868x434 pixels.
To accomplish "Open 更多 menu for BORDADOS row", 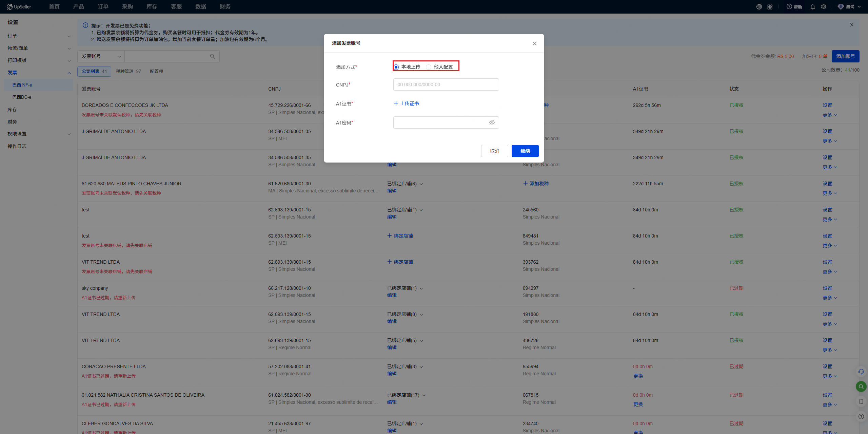I will pos(830,115).
